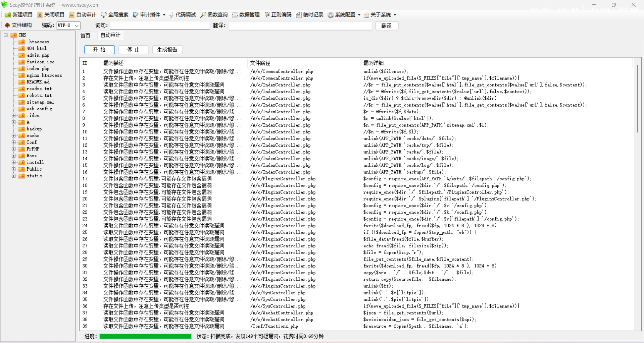Click the 关闭项目 (Close Project) icon

click(x=40, y=15)
